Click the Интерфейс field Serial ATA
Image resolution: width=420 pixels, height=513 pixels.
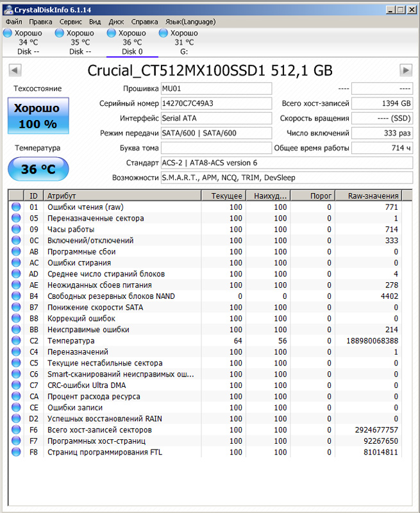pos(216,119)
